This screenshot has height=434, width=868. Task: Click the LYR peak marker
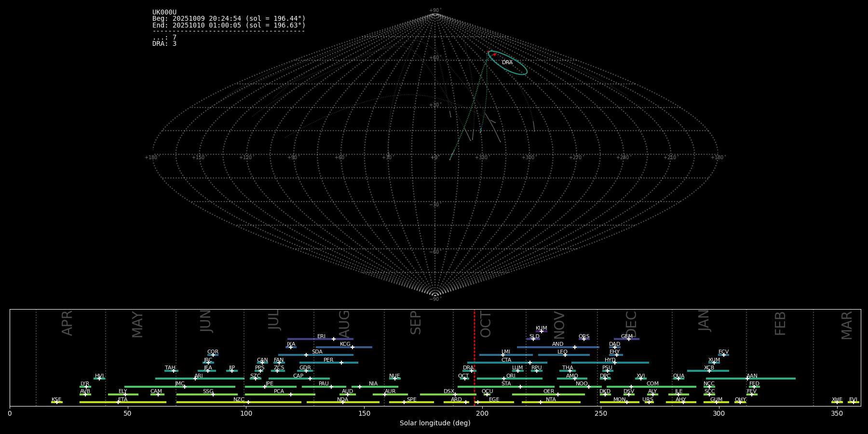point(86,387)
